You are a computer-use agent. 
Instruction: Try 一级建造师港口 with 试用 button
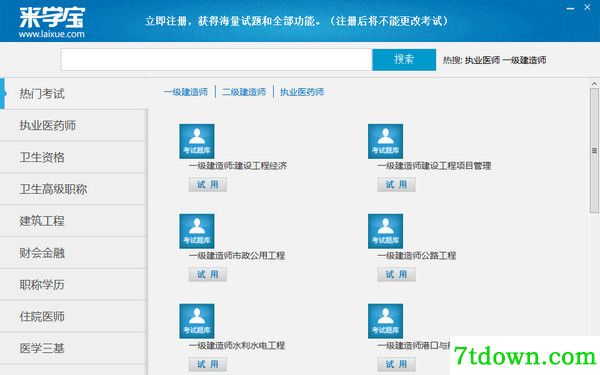396,364
